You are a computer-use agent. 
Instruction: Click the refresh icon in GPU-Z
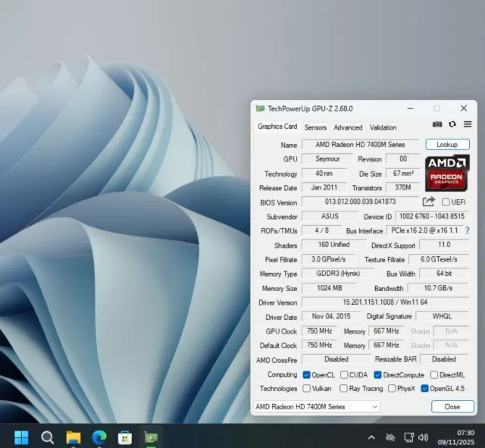pos(452,124)
